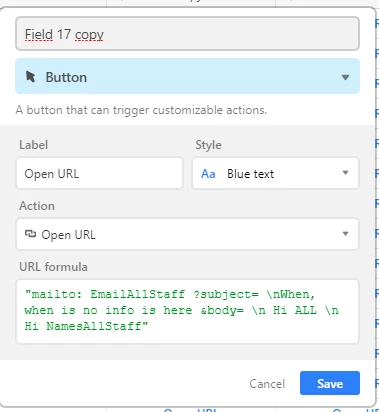The width and height of the screenshot is (379, 412).
Task: Click the button description text about customizable actions
Action: pyautogui.click(x=141, y=110)
